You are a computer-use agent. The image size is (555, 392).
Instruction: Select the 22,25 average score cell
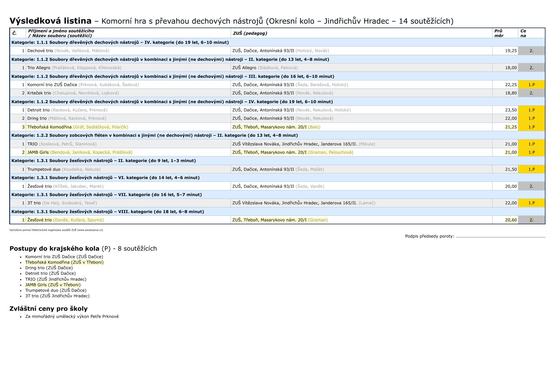click(x=511, y=85)
